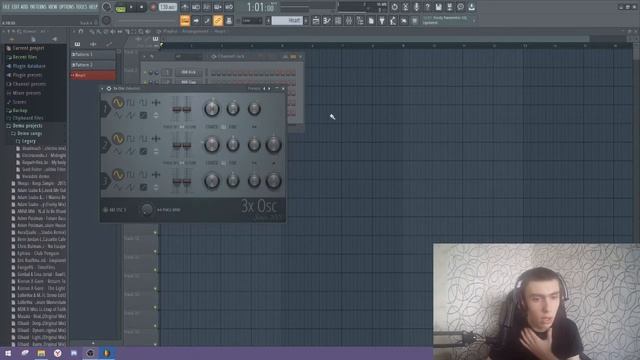Click the tempo display showing 130
The width and height of the screenshot is (640, 360).
click(x=168, y=7)
